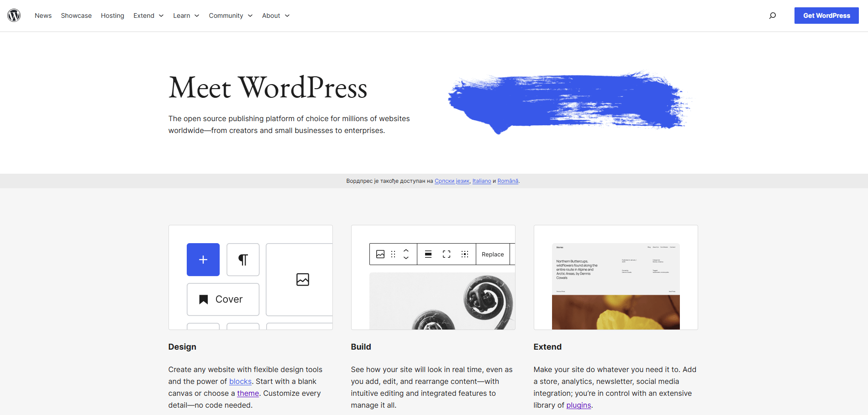Image resolution: width=868 pixels, height=415 pixels.
Task: Click the Cover block with bookmark icon
Action: (223, 299)
